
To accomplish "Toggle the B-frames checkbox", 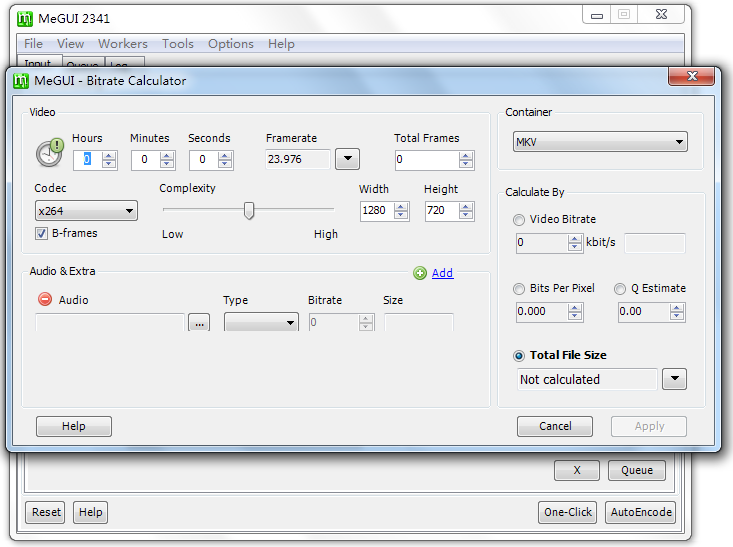I will click(x=41, y=233).
